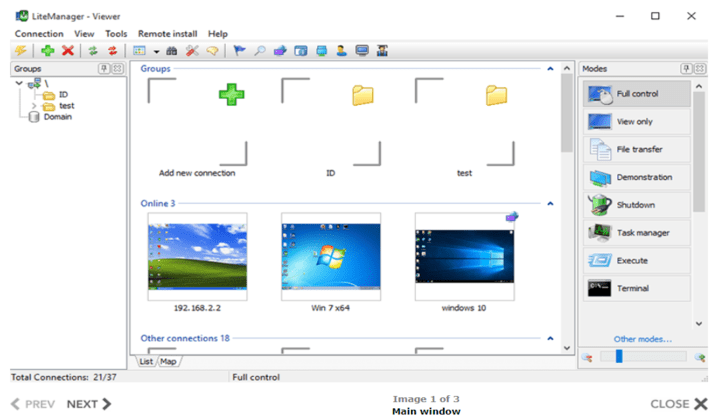Select File transfer mode
This screenshot has height=420, width=715.
637,149
